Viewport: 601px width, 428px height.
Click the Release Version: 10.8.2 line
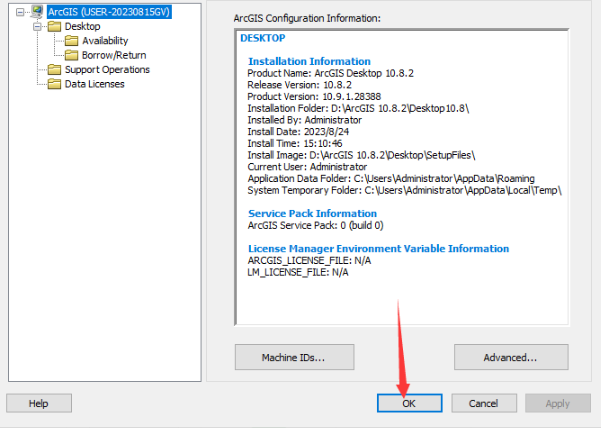coord(299,85)
